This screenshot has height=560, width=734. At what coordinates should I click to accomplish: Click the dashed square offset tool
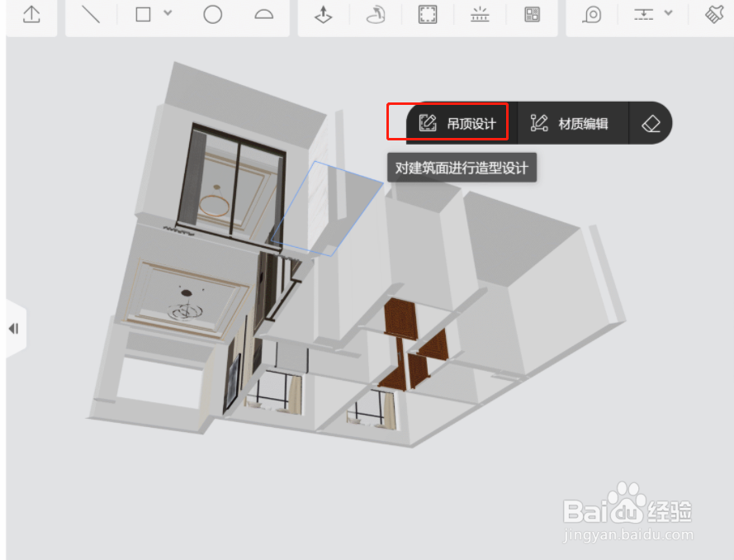tap(428, 15)
